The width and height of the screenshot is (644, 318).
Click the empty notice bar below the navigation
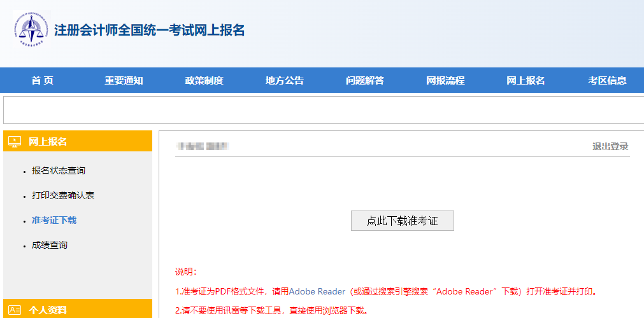[323, 110]
